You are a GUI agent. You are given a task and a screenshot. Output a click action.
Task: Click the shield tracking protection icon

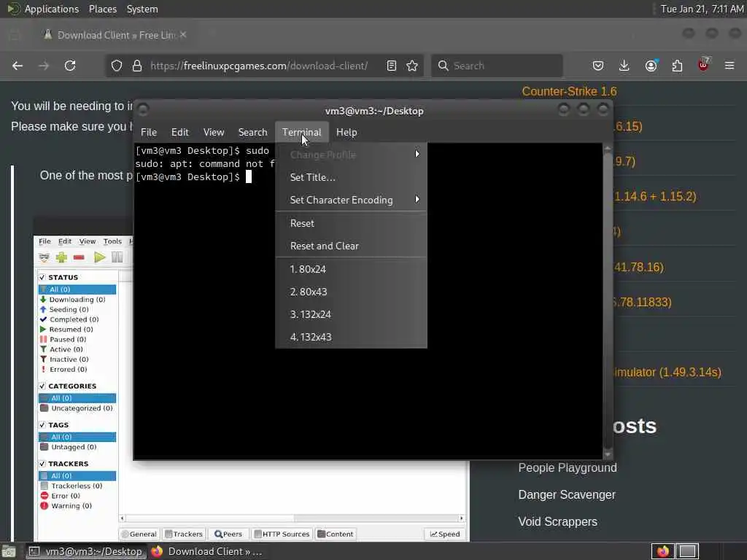pos(117,66)
